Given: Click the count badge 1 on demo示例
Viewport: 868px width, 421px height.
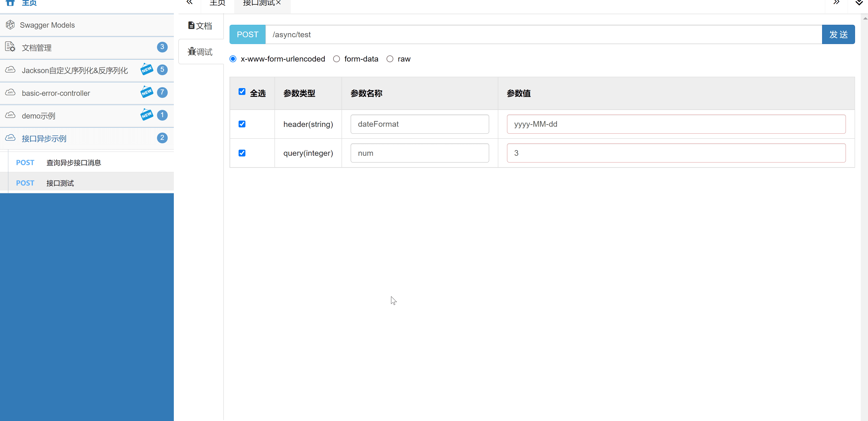Looking at the screenshot, I should click(162, 115).
